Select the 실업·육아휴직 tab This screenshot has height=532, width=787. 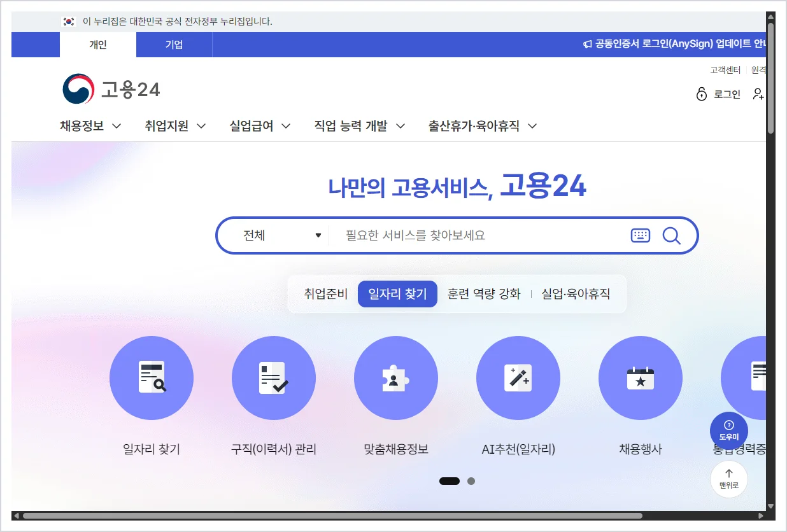point(576,294)
